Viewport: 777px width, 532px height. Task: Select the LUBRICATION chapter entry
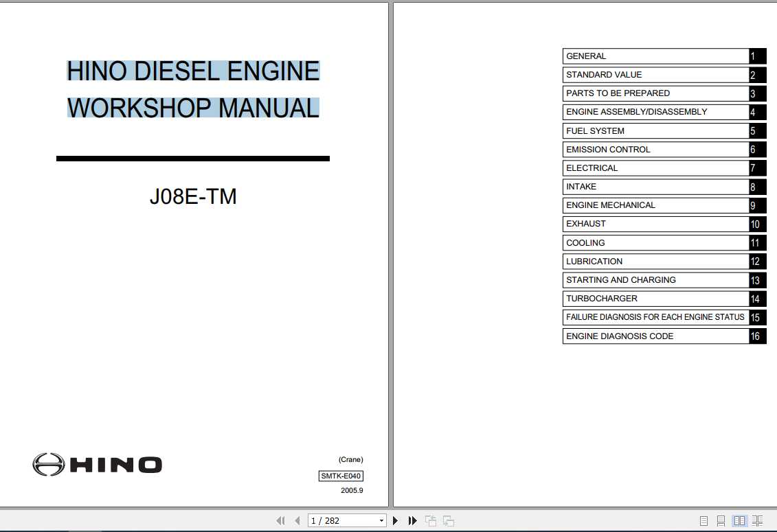[x=664, y=261]
